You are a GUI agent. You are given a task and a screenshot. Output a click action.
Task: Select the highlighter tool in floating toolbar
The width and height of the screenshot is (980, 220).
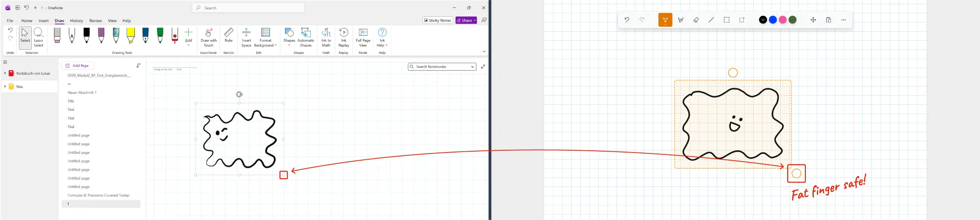[x=681, y=20]
